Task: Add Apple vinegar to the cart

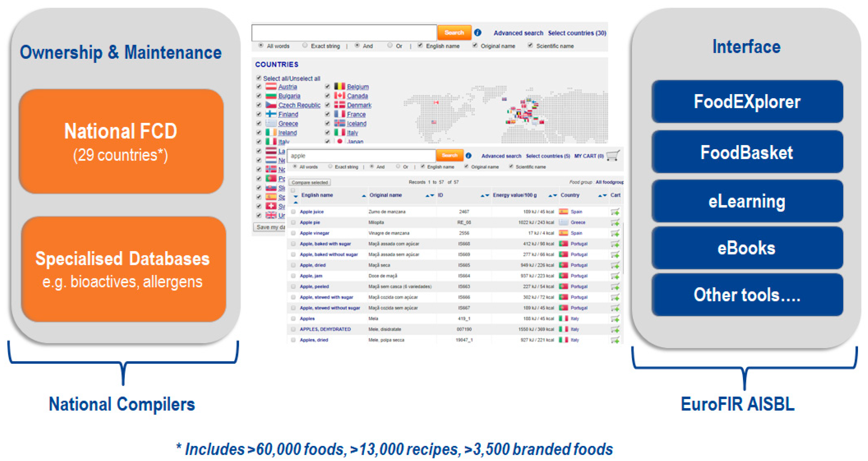Action: click(x=615, y=233)
